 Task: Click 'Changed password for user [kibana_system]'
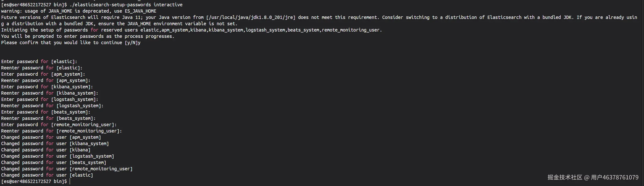click(x=55, y=143)
